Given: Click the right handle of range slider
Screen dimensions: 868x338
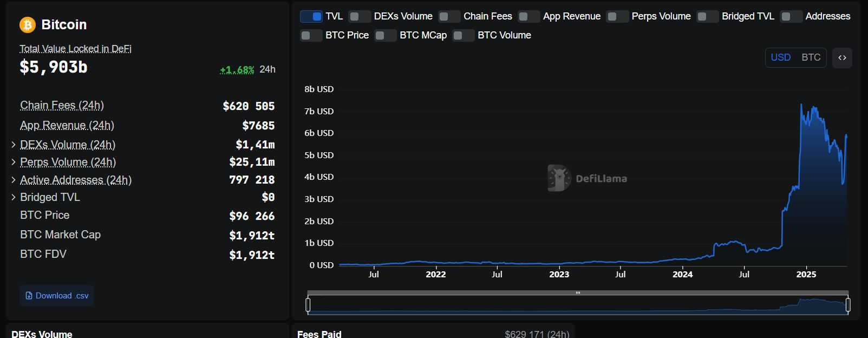Looking at the screenshot, I should pyautogui.click(x=848, y=305).
